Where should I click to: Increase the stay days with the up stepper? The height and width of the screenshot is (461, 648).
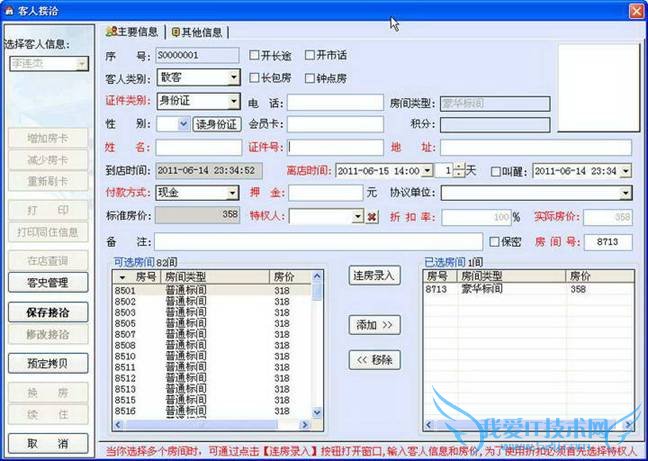[x=459, y=167]
